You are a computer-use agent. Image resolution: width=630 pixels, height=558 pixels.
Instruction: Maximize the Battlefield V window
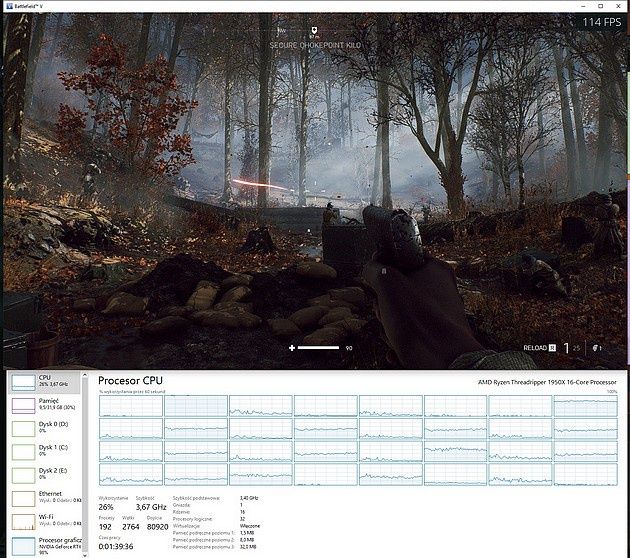(x=601, y=6)
